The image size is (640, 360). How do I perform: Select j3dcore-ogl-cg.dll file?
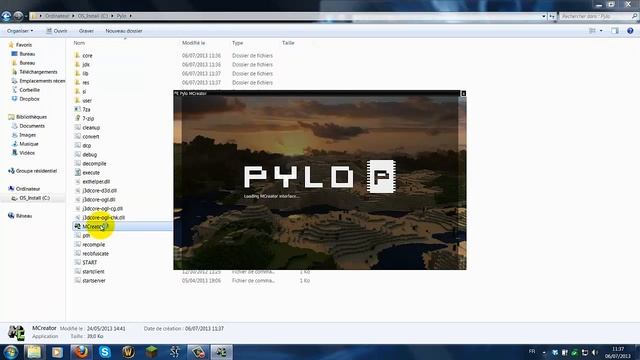point(102,208)
